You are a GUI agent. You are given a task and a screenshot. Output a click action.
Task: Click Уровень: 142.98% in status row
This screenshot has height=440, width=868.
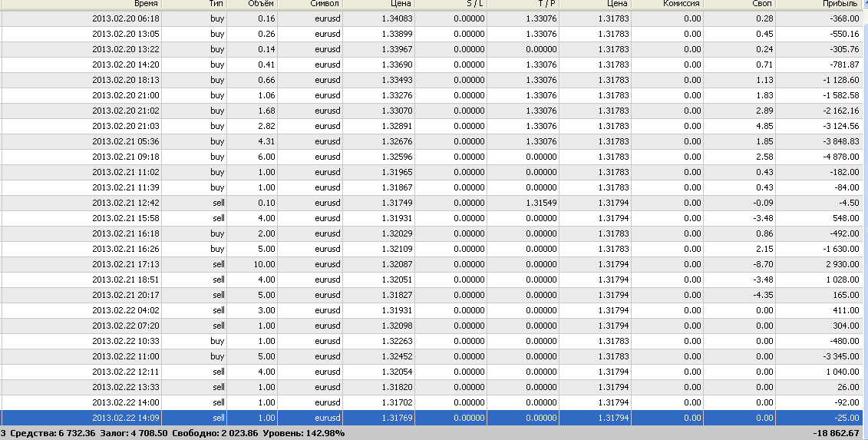303,433
